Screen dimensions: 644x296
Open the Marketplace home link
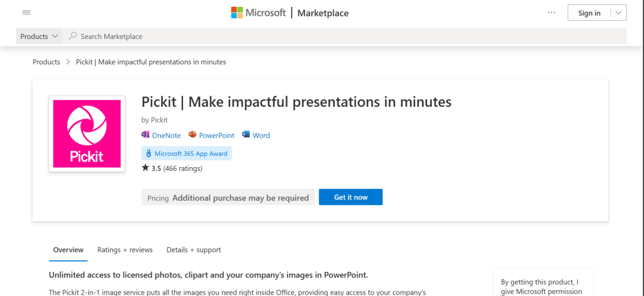click(323, 13)
